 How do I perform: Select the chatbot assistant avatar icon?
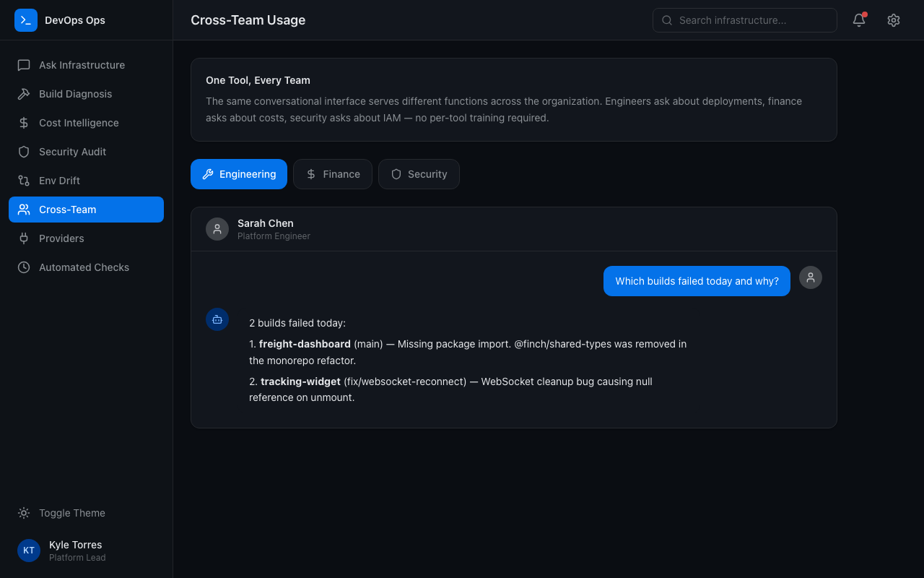pyautogui.click(x=217, y=319)
